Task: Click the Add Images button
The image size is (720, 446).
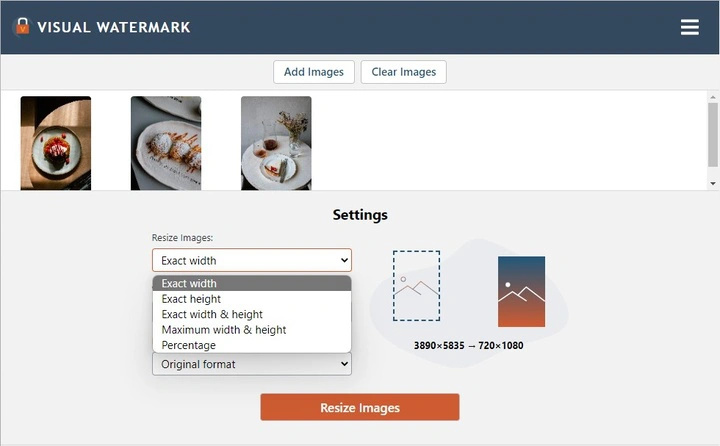Action: pos(314,72)
